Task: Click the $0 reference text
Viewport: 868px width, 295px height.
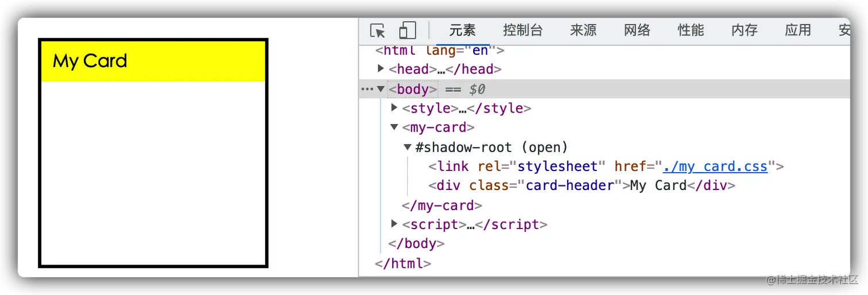Action: tap(477, 90)
